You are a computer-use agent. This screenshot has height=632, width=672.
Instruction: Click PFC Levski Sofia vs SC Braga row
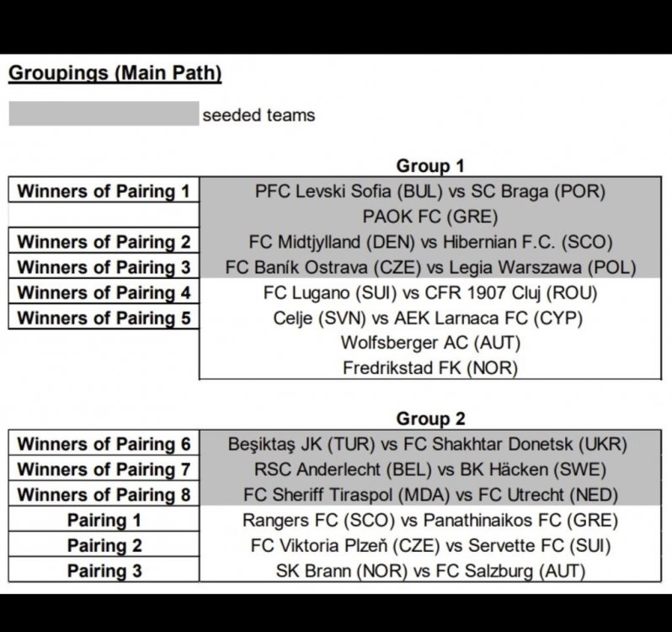[x=430, y=191]
